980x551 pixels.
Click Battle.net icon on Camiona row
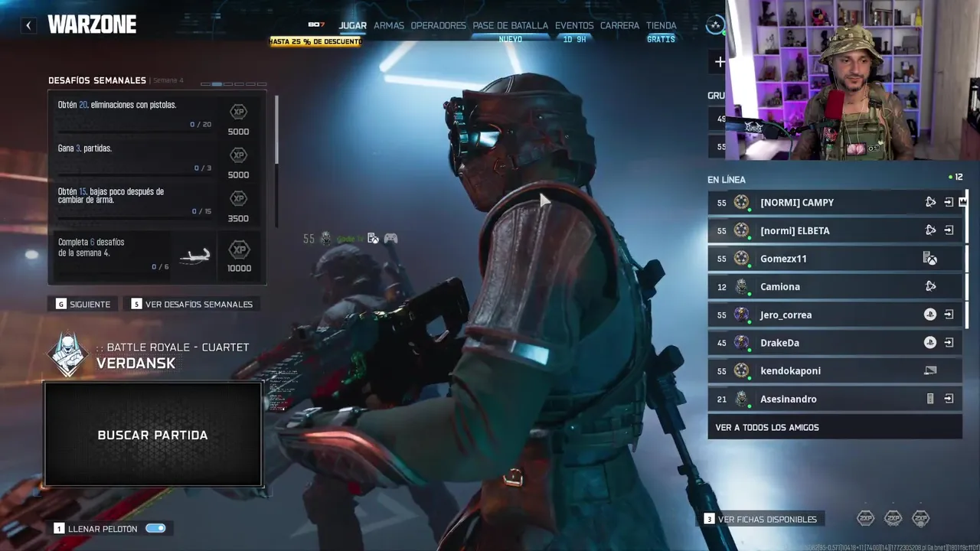click(930, 286)
